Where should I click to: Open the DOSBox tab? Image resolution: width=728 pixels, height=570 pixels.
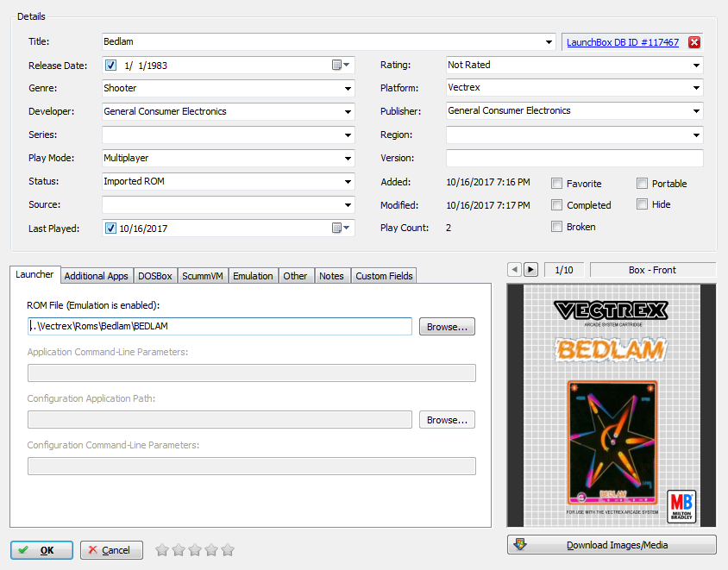click(155, 276)
